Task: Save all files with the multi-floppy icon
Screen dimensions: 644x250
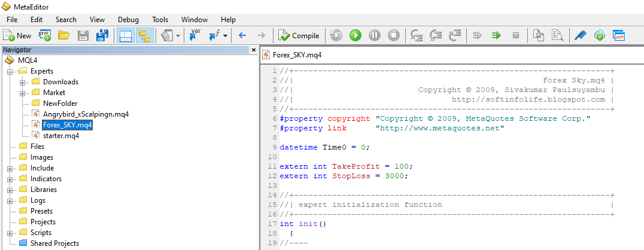Action: [x=102, y=36]
